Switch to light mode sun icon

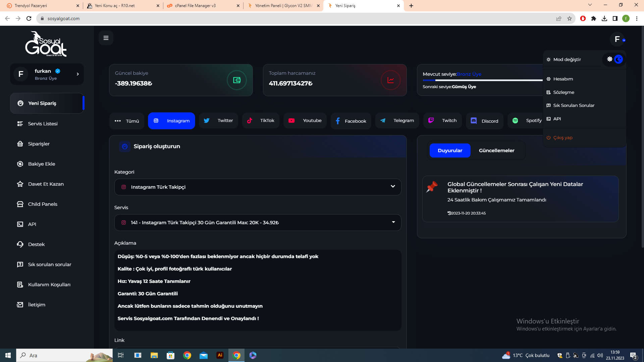point(610,59)
